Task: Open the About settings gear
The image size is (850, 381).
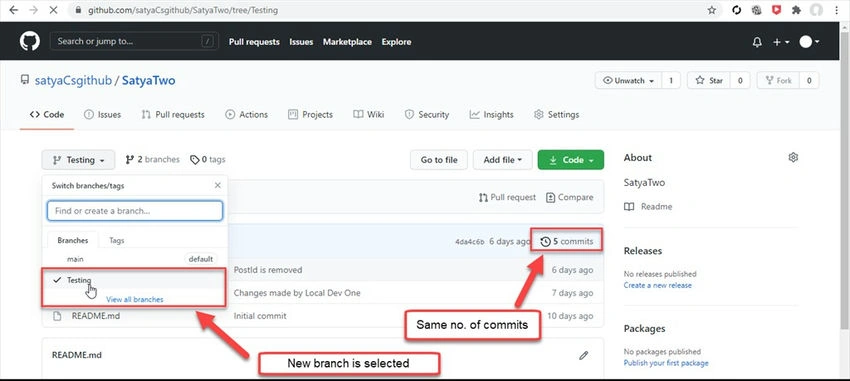Action: coord(793,158)
